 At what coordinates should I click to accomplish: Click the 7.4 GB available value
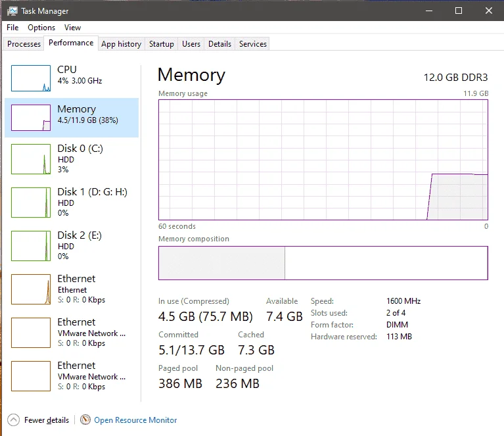284,316
